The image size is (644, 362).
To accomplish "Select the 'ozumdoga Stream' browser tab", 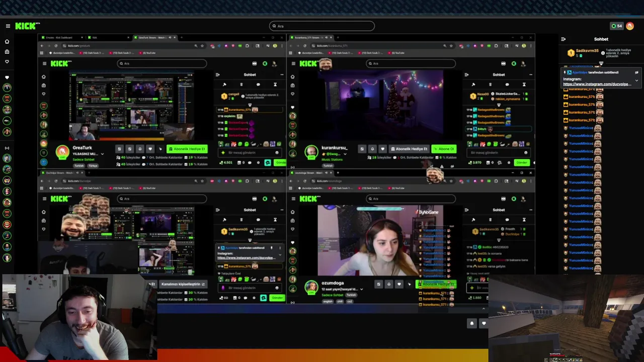I will pos(311,172).
